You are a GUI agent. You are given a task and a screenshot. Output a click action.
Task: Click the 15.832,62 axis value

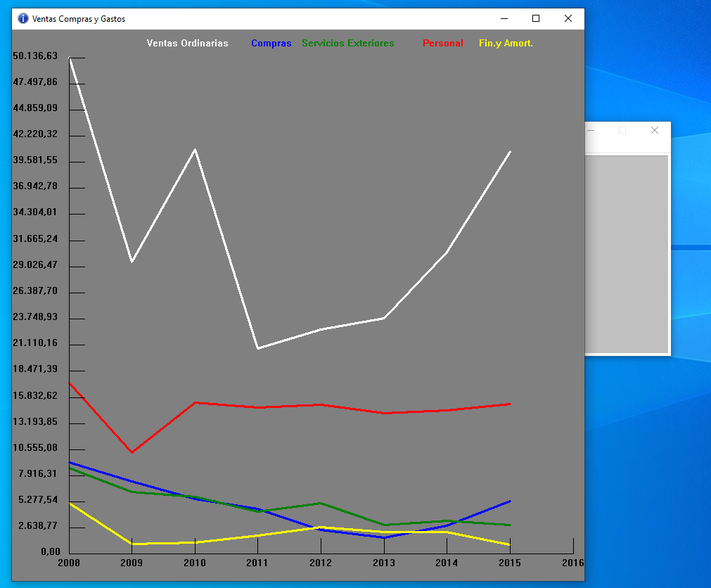(x=35, y=396)
